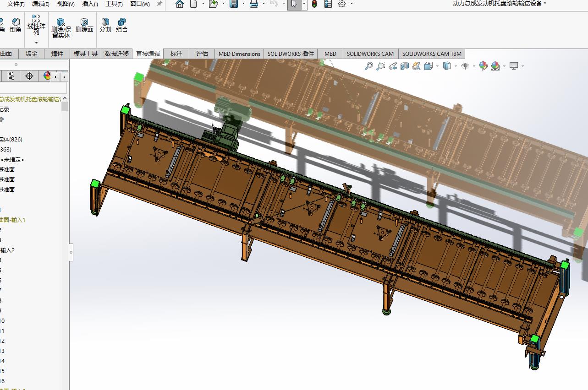This screenshot has height=390, width=588.
Task: Click the 线性阵列 (Linear Pattern) tool
Action: 36,25
